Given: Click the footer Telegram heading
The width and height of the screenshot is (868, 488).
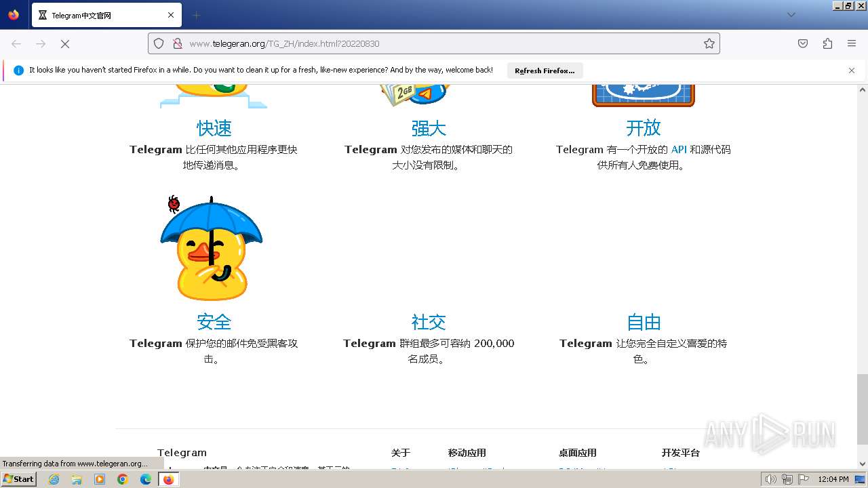Looking at the screenshot, I should (182, 453).
